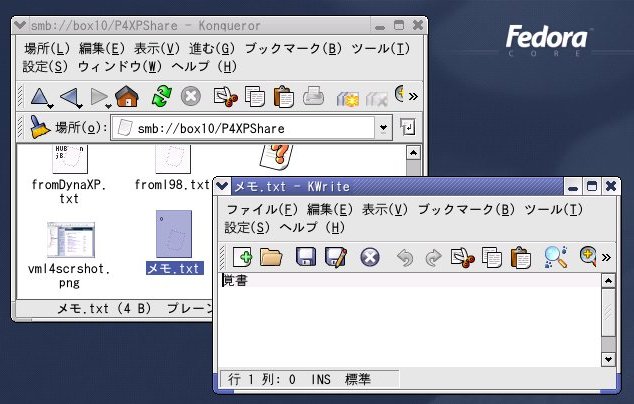The width and height of the screenshot is (634, 404).
Task: Click the Up arrow in Konqueror toolbar
Action: (x=39, y=97)
